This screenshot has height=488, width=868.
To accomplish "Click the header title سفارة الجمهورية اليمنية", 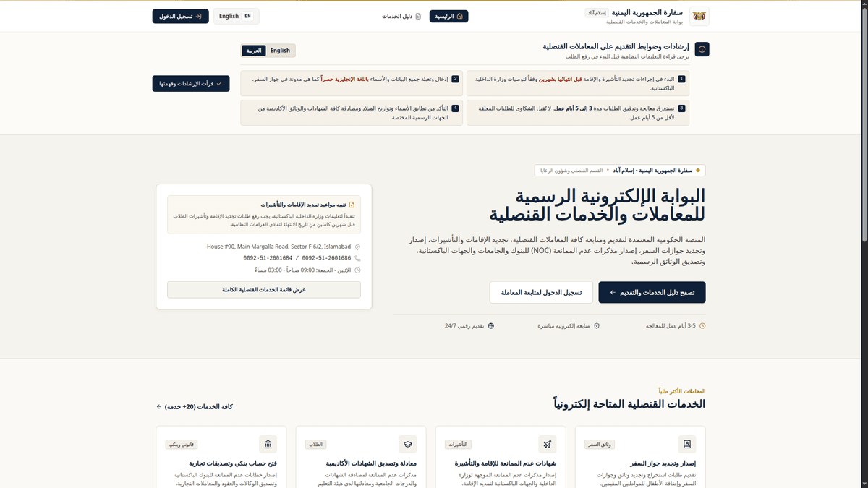I will pos(648,13).
